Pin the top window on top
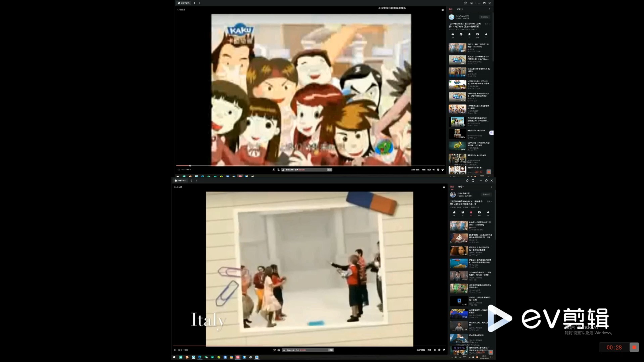Viewport: 644px width, 362px height. click(x=465, y=3)
